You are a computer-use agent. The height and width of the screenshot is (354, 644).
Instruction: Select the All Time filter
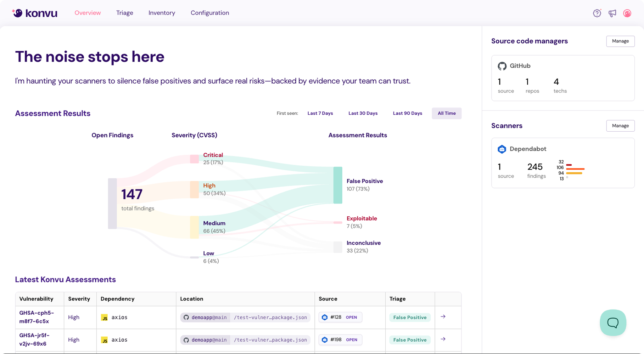click(x=447, y=113)
